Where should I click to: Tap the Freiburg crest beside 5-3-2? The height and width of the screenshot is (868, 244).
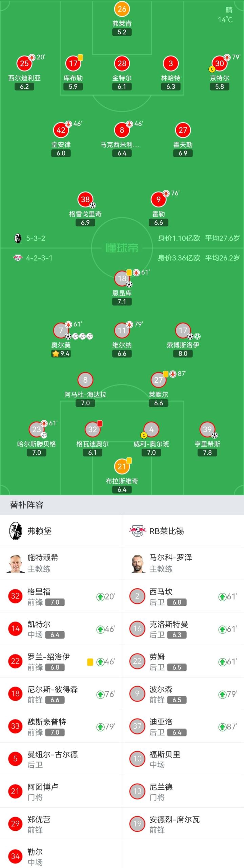point(18,238)
